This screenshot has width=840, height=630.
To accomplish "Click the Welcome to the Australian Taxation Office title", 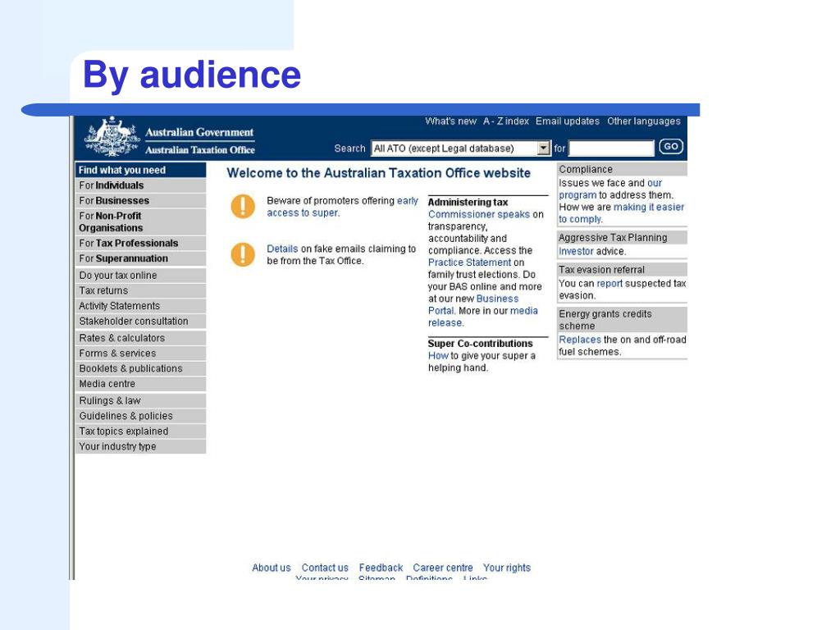I will (378, 173).
